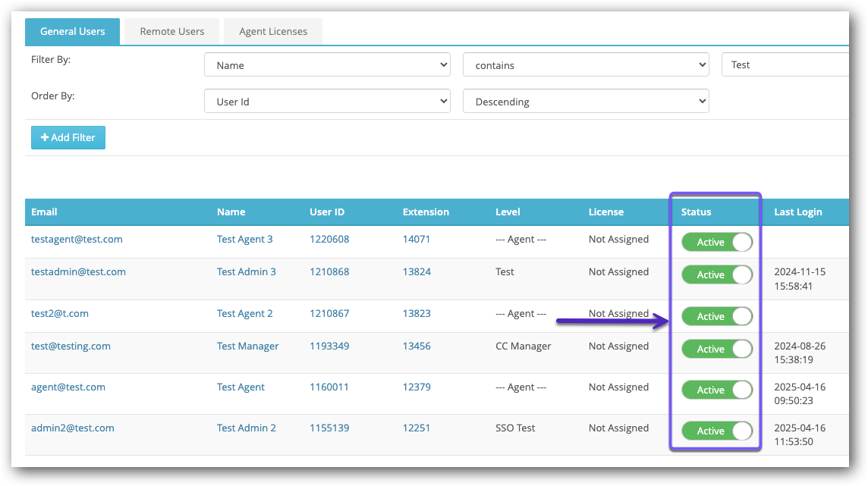868x486 pixels.
Task: Open the testadmin@test.com email link
Action: pyautogui.click(x=79, y=272)
